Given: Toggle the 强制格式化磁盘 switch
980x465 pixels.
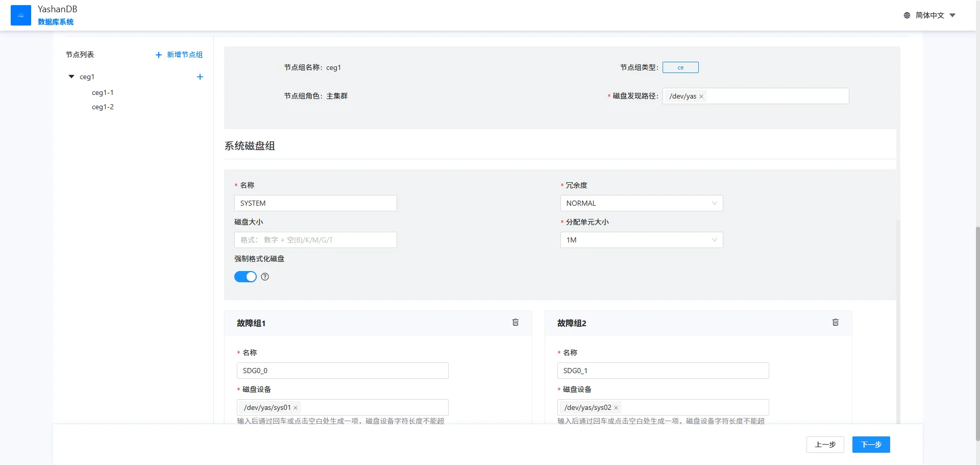Looking at the screenshot, I should coord(246,277).
